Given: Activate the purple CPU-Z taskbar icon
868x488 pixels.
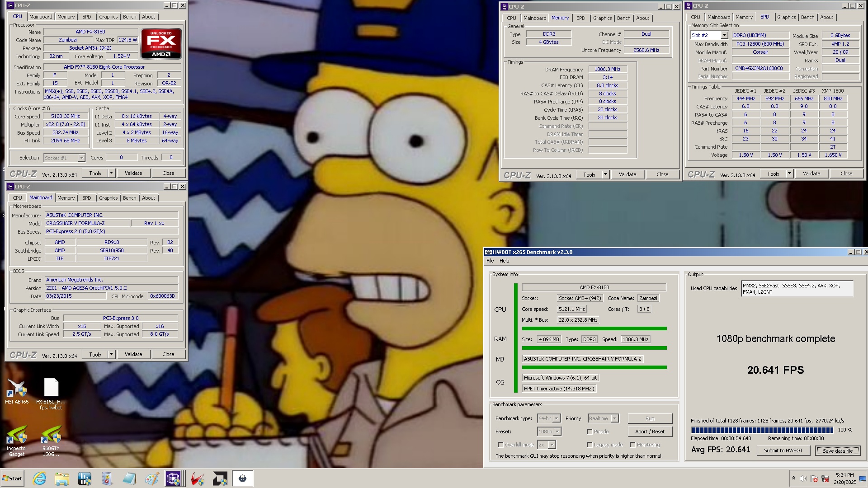Looking at the screenshot, I should [x=174, y=479].
